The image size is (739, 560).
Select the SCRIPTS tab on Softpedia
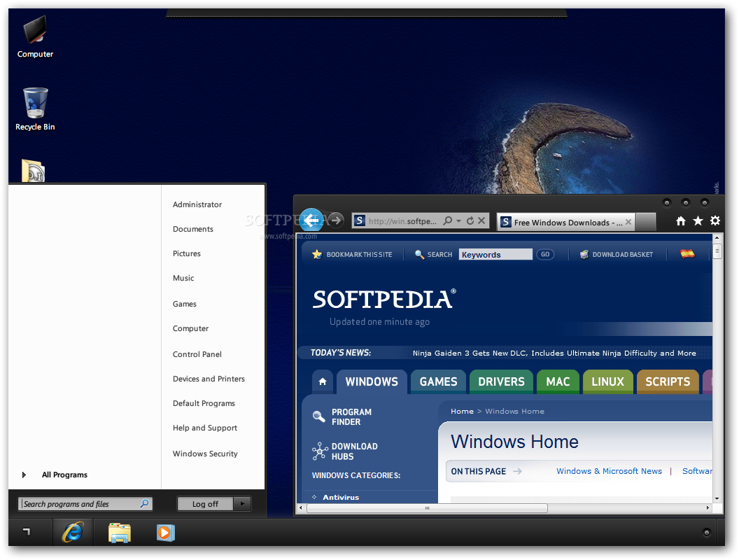(x=668, y=381)
